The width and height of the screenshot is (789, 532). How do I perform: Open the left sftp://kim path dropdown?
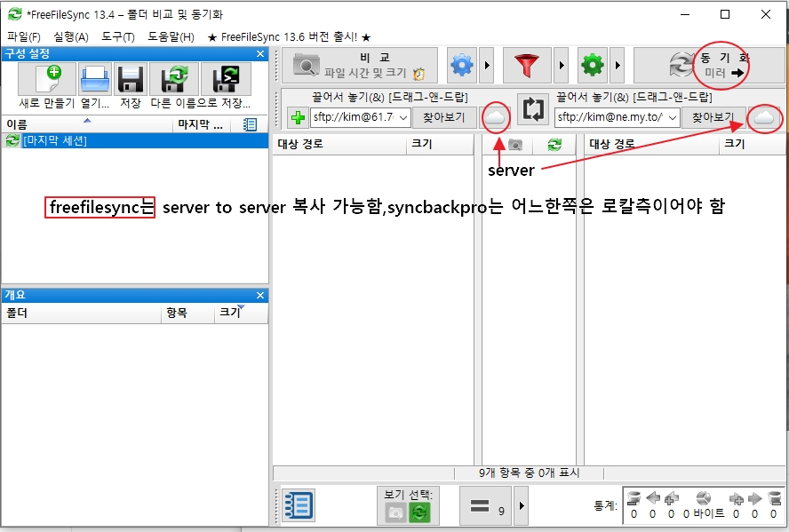[403, 116]
